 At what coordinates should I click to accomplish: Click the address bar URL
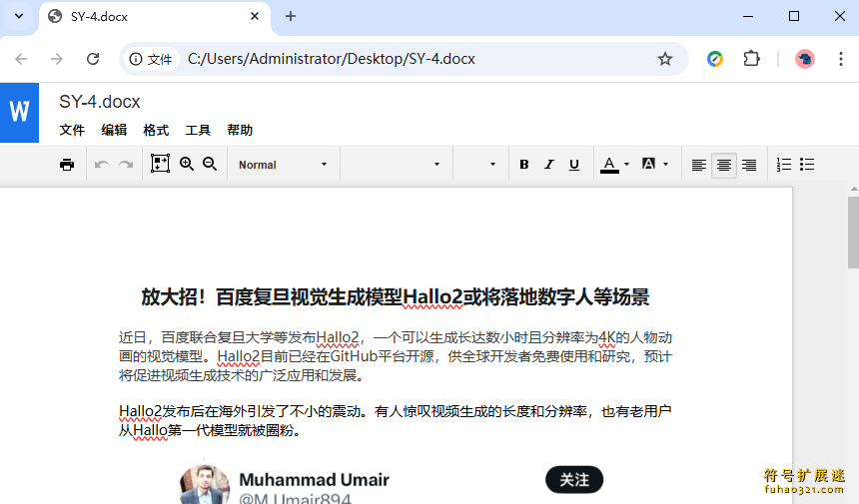[x=332, y=59]
